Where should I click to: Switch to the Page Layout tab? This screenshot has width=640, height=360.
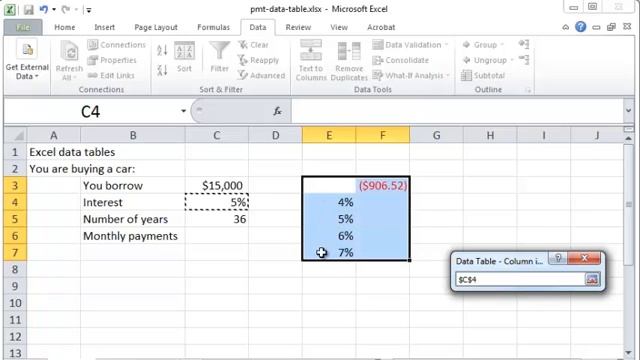(x=156, y=27)
